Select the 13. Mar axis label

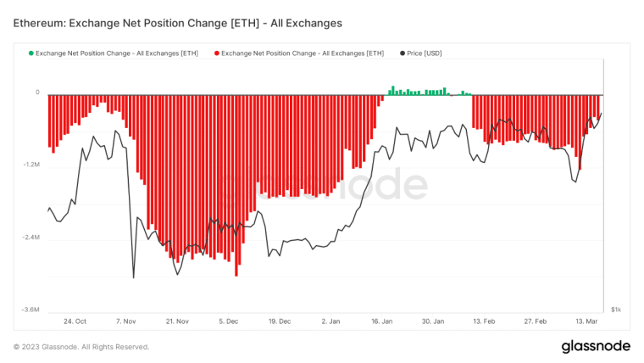click(x=586, y=321)
